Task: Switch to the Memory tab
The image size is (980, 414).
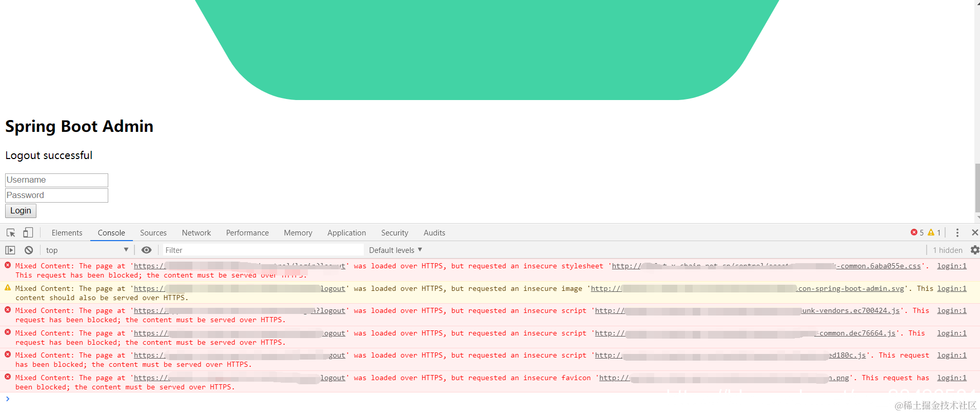Action: coord(298,233)
